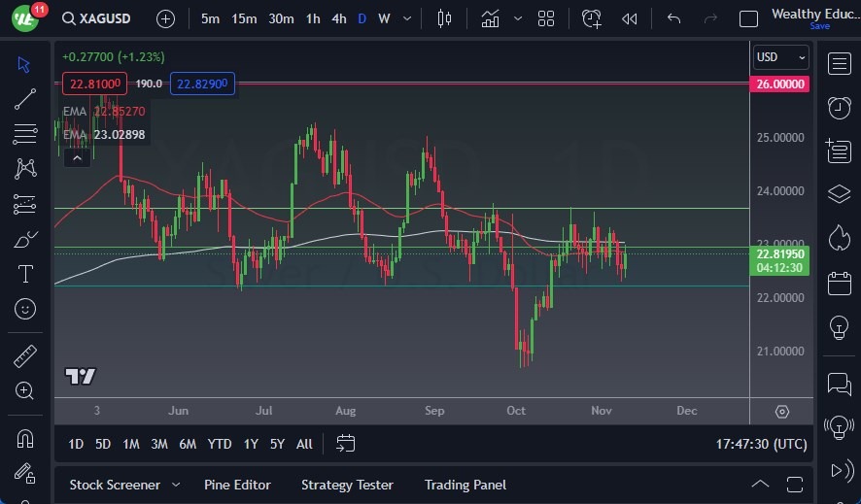Expand the timeframe interval dropdown arrow
Screen dimensions: 861x504
coord(407,18)
